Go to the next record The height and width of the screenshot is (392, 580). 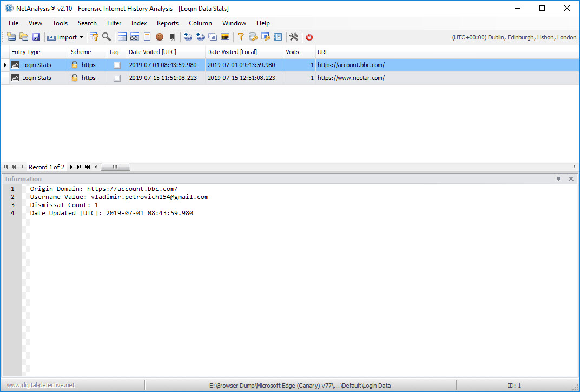71,167
